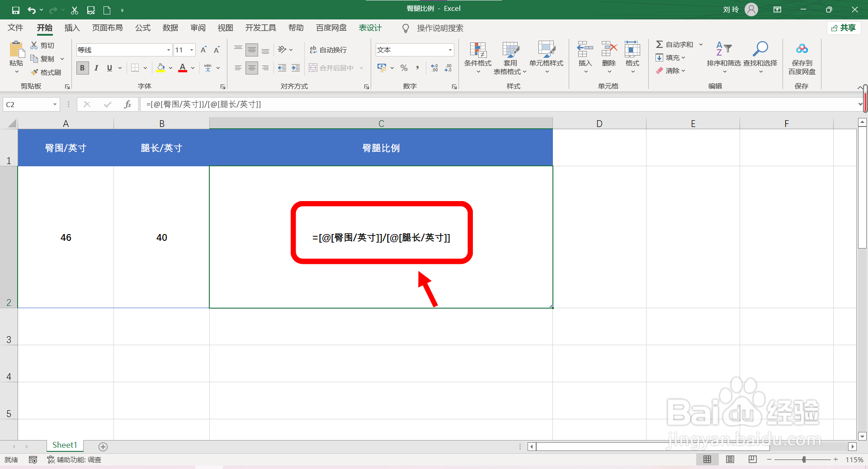
Task: Toggle italic formatting
Action: click(96, 68)
